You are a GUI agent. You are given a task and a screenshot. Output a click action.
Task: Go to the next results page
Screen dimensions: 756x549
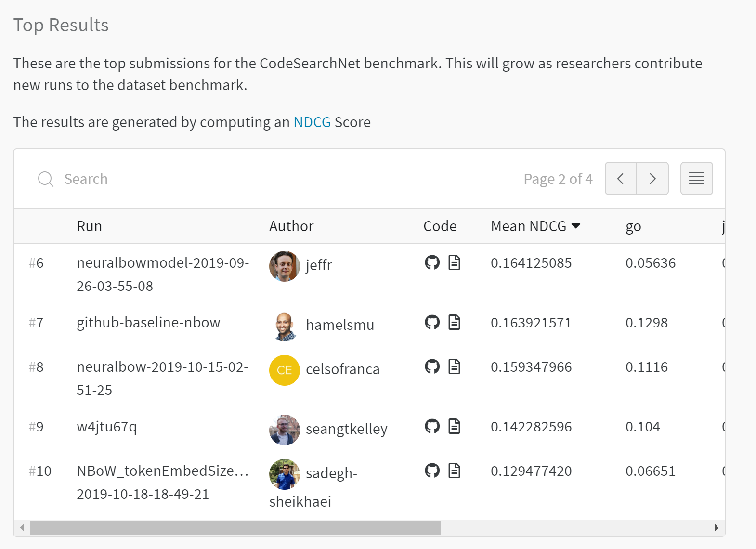point(652,178)
